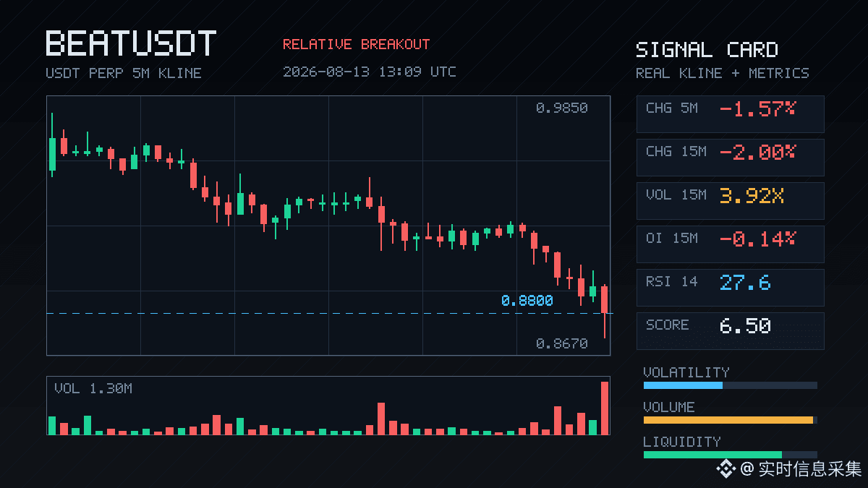
Task: Click the BEATUSDT symbol title
Action: [131, 43]
